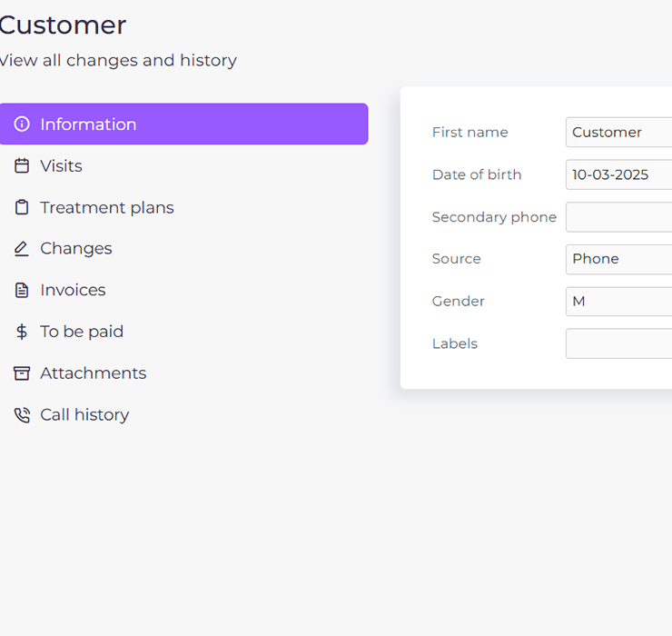Screen dimensions: 672x636
Task: Switch to Treatment plans section
Action: click(x=107, y=207)
